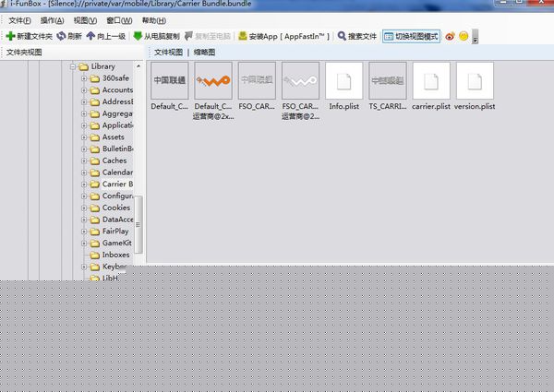554x392 pixels.
Task: Select the Inboxes folder icon
Action: 95,255
